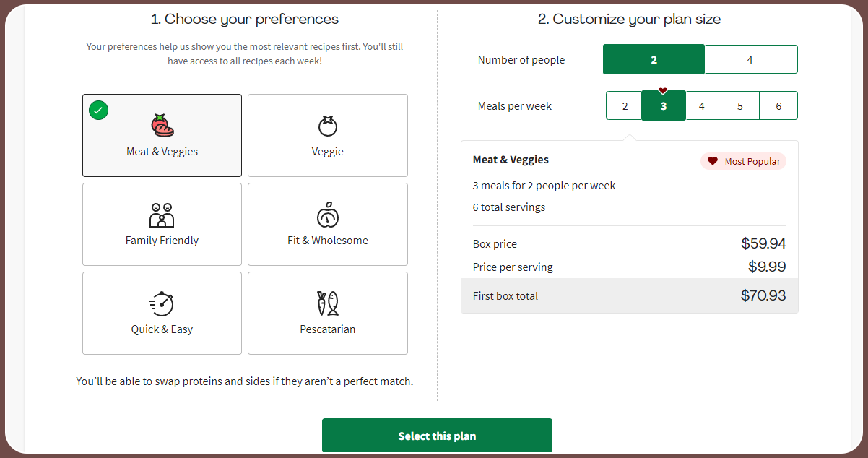Click the small heart above 3 meals

coord(663,90)
